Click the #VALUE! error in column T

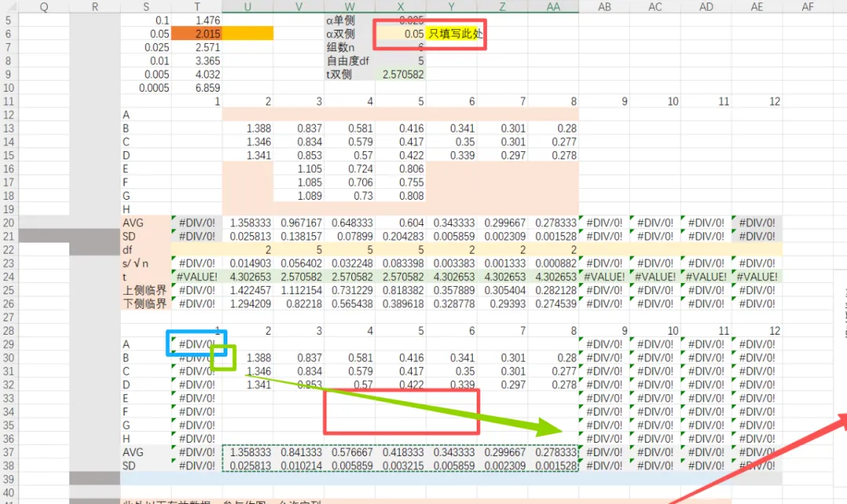pyautogui.click(x=197, y=277)
